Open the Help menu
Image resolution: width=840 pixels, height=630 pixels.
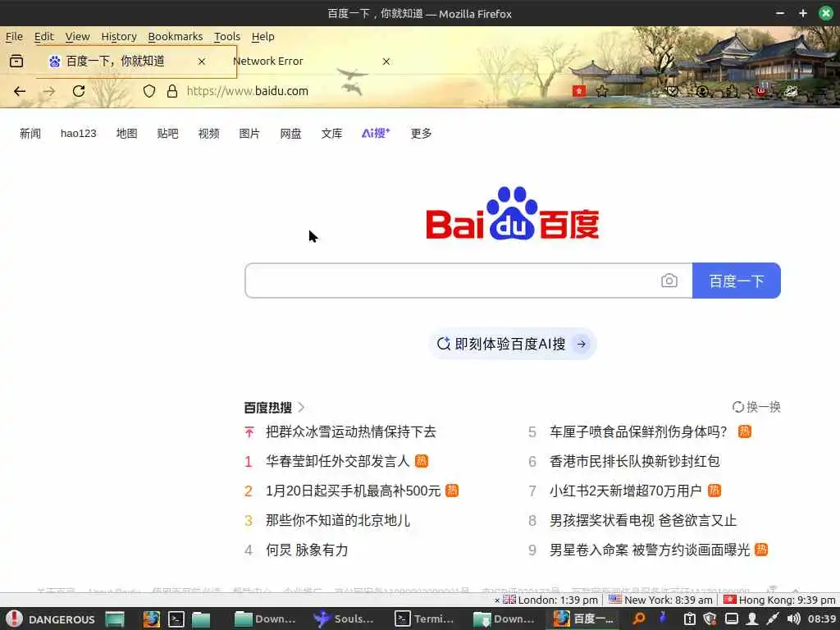pyautogui.click(x=263, y=36)
